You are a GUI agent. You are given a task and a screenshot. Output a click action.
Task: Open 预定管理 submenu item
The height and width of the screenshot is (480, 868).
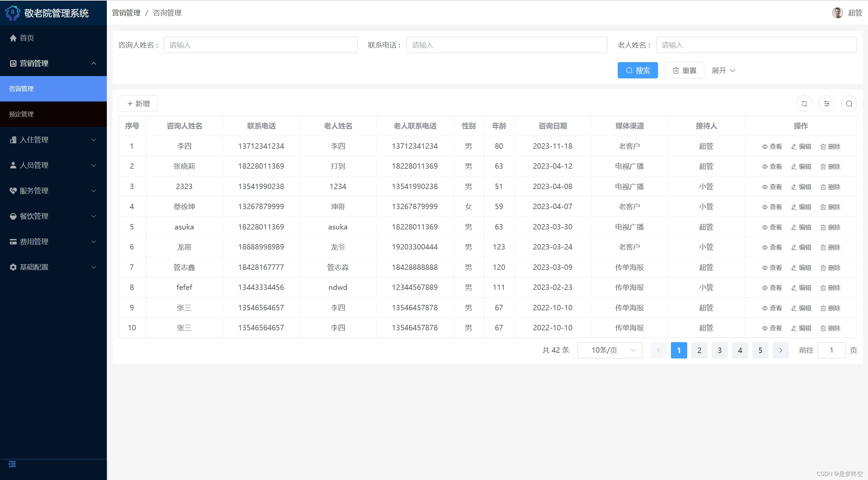tap(53, 114)
